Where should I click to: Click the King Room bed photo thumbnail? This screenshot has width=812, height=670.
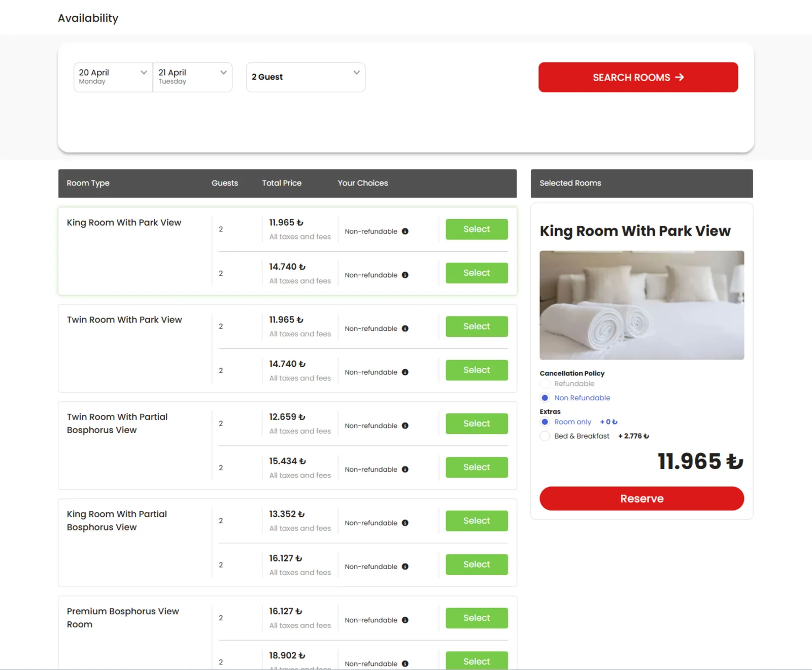click(x=641, y=305)
